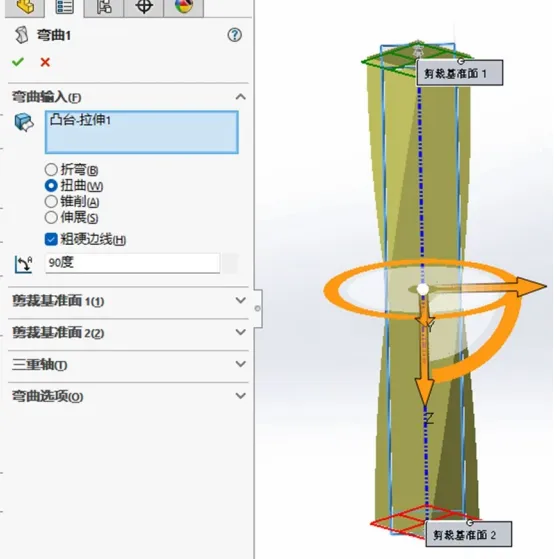Toggle the 粗硬边线 hard edges checkbox
This screenshot has width=554, height=559.
pyautogui.click(x=51, y=239)
